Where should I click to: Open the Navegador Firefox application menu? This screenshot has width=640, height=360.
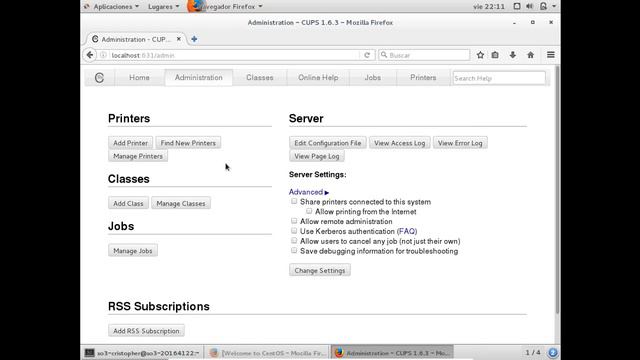(225, 7)
